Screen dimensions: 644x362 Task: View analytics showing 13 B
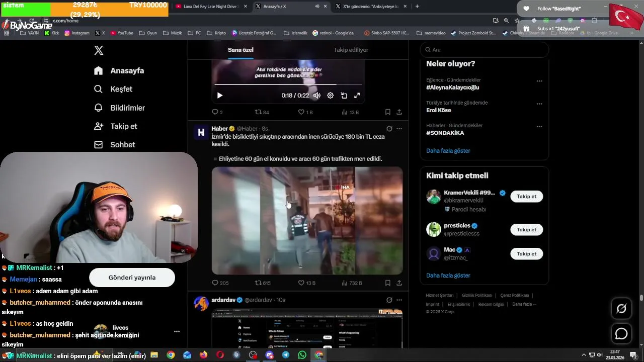350,112
